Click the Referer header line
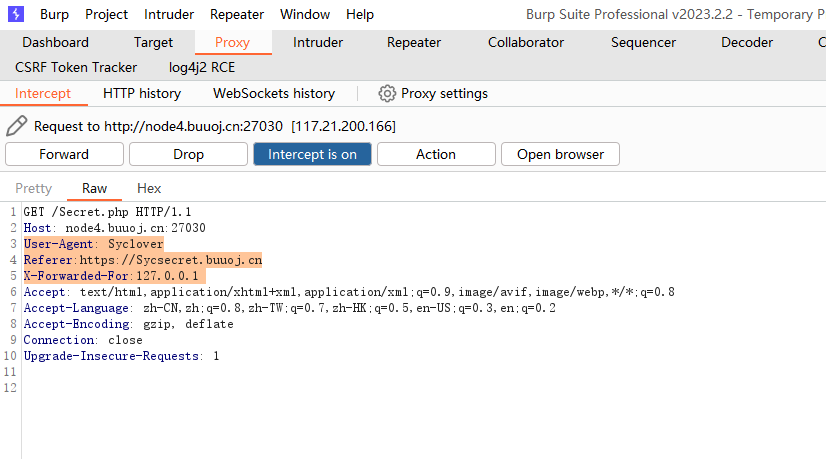Viewport: 826px width, 459px height. point(143,260)
